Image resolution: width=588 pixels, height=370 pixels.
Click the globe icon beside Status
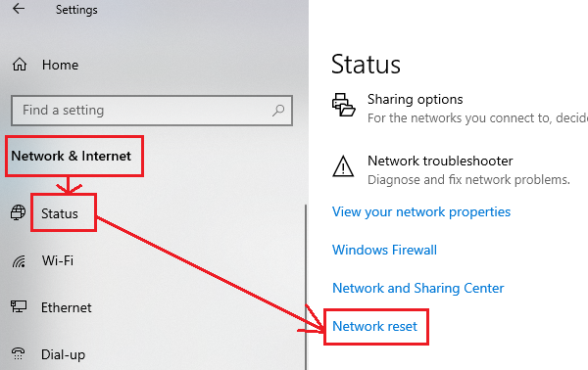18,212
